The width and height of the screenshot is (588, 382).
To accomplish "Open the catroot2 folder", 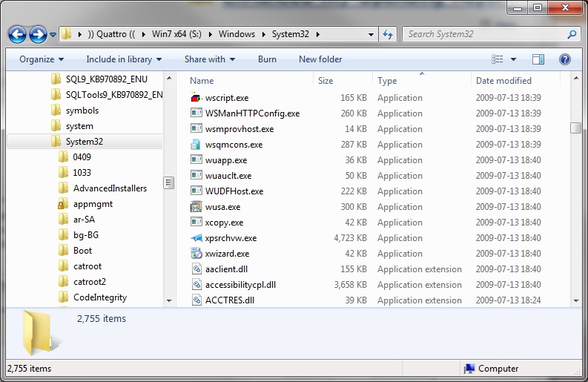I will click(x=90, y=282).
